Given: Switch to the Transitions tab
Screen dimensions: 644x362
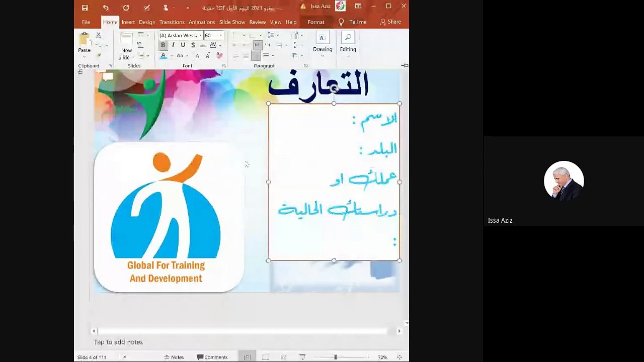Looking at the screenshot, I should [x=172, y=22].
